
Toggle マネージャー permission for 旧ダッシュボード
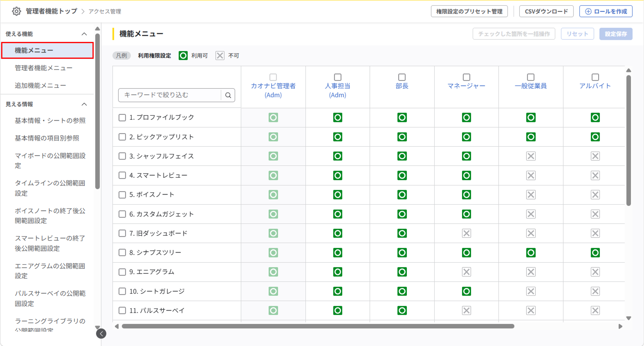pyautogui.click(x=466, y=233)
